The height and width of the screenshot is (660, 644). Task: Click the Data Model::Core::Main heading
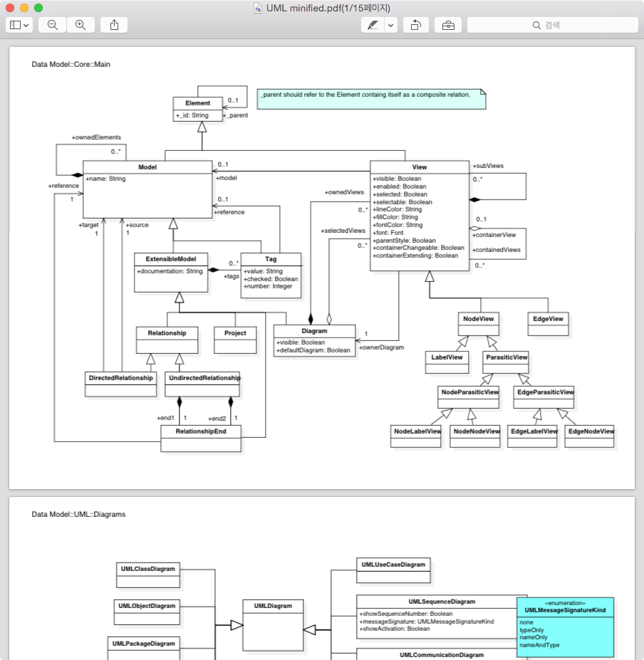(70, 64)
